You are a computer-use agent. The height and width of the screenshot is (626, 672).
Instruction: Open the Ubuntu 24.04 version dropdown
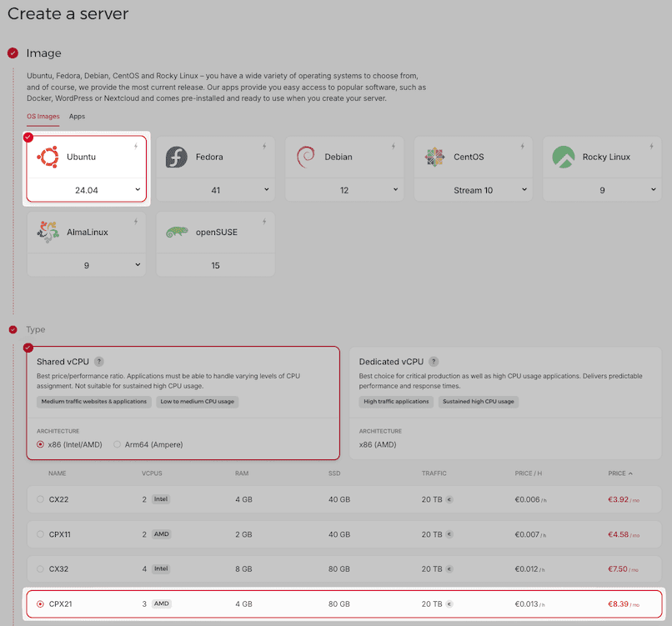click(87, 190)
